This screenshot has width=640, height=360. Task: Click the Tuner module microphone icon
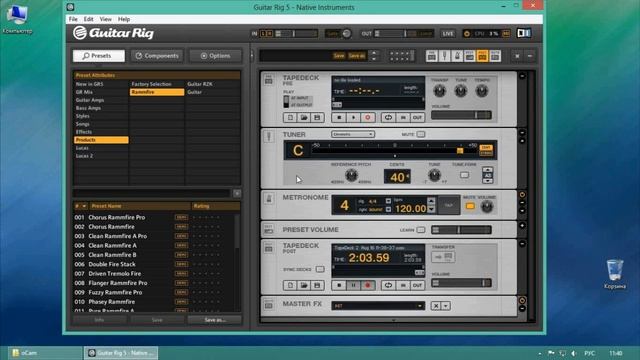pyautogui.click(x=269, y=136)
